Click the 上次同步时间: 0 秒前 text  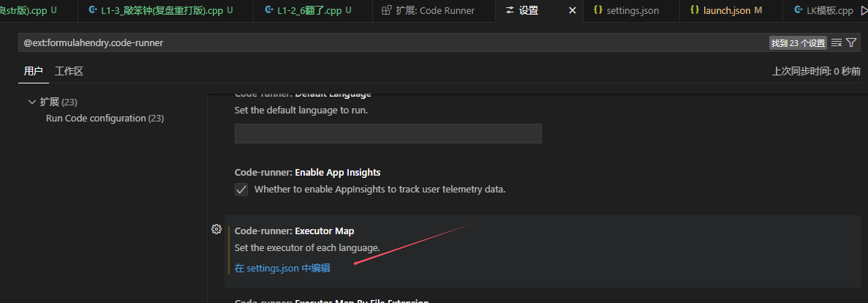[x=817, y=72]
